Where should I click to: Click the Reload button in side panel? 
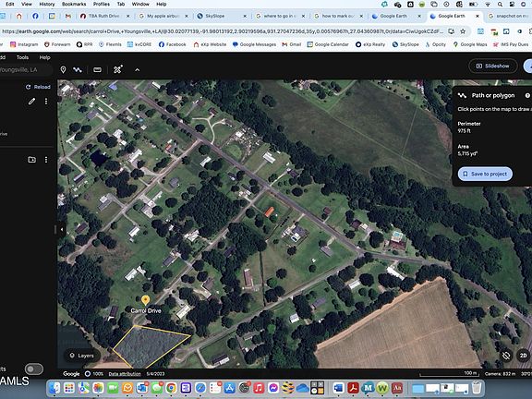(x=38, y=87)
